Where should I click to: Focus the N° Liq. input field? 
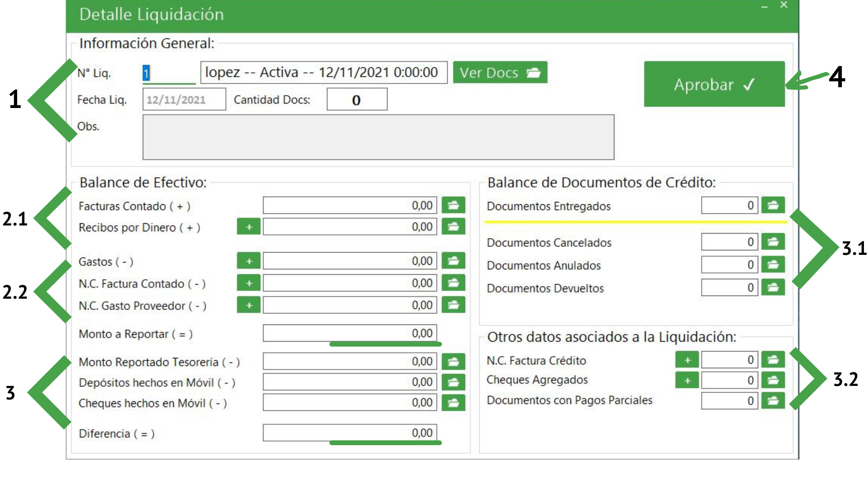coord(169,73)
